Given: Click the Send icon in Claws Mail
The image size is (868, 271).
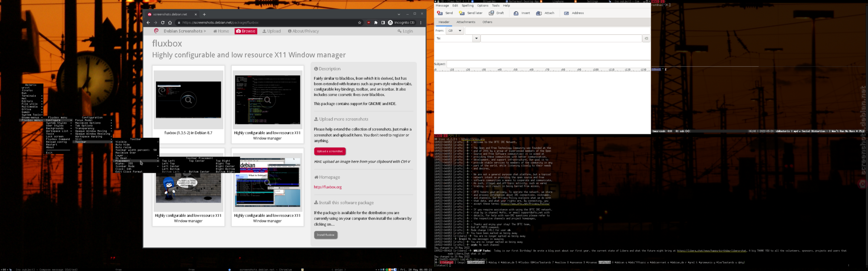Looking at the screenshot, I should click(x=445, y=13).
